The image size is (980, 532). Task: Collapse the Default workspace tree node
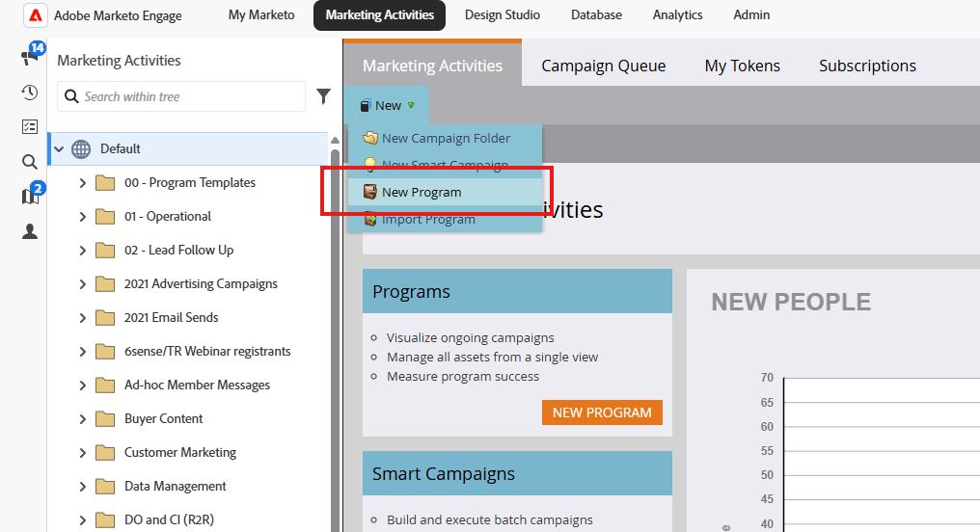click(x=60, y=149)
